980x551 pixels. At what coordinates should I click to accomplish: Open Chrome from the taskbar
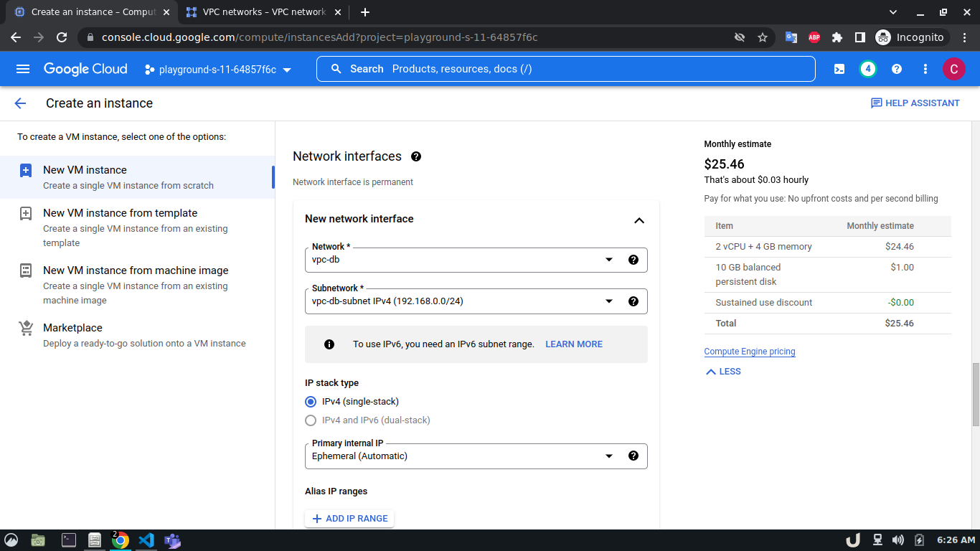pyautogui.click(x=121, y=540)
